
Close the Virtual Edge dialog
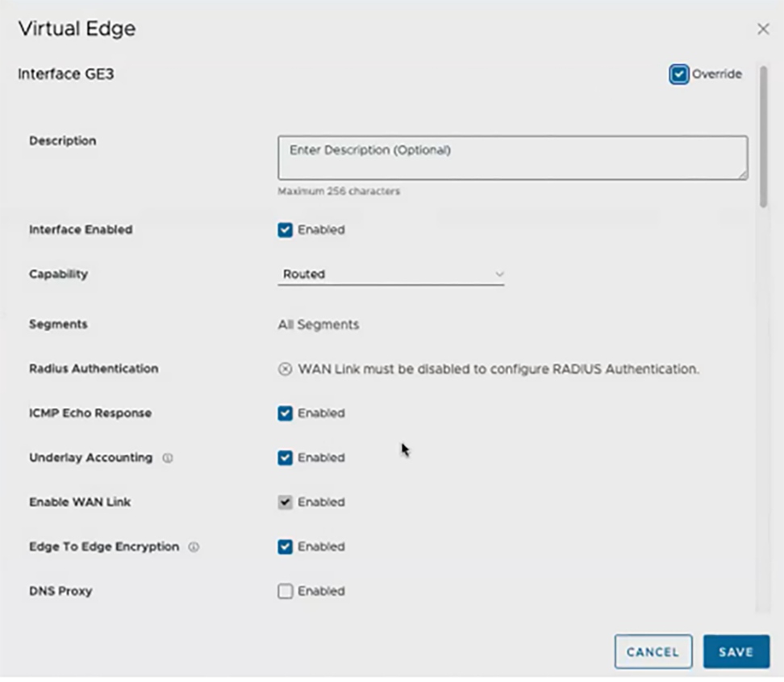pos(763,28)
